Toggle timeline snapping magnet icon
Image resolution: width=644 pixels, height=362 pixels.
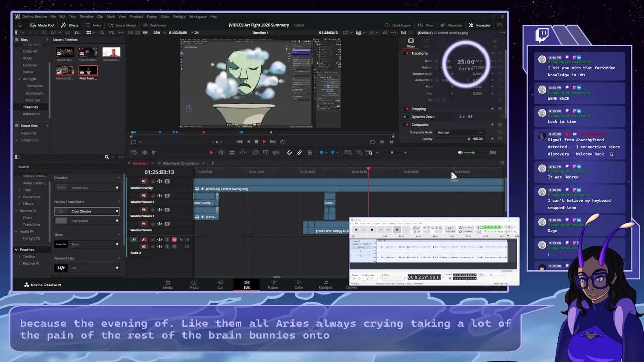[x=289, y=153]
